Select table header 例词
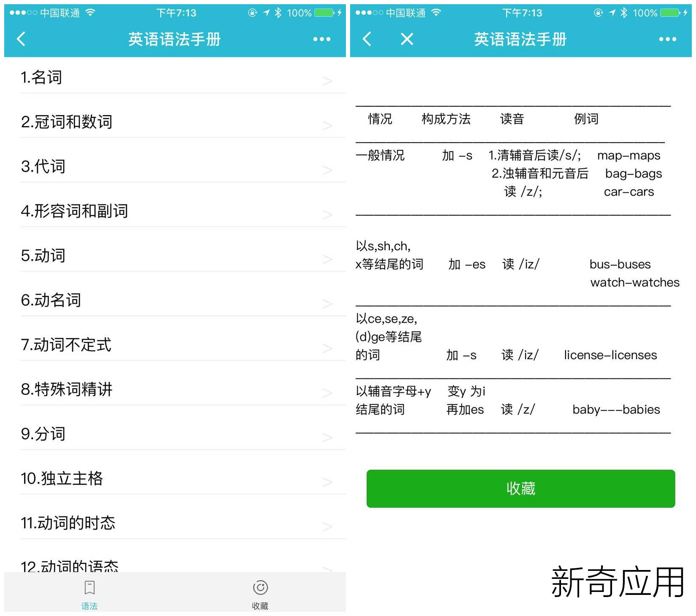 pyautogui.click(x=586, y=119)
